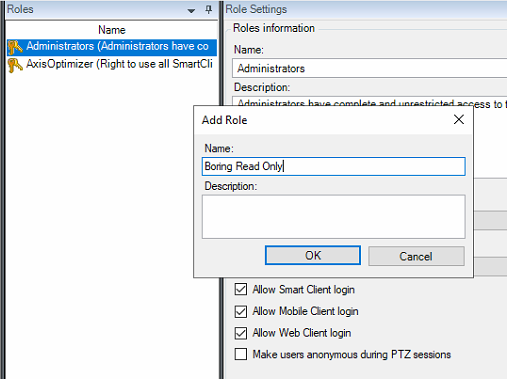Screen dimensions: 507x379
Task: Uncheck Allow Smart Client login
Action: tap(241, 289)
